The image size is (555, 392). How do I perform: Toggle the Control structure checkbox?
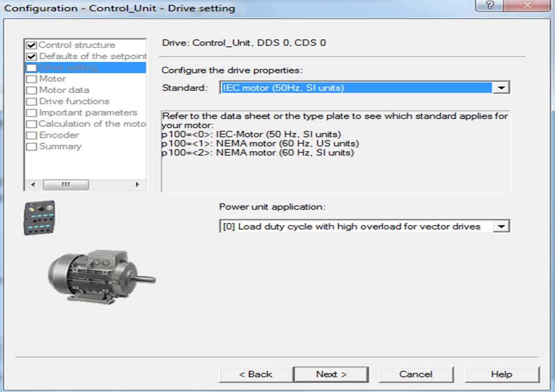tap(32, 45)
